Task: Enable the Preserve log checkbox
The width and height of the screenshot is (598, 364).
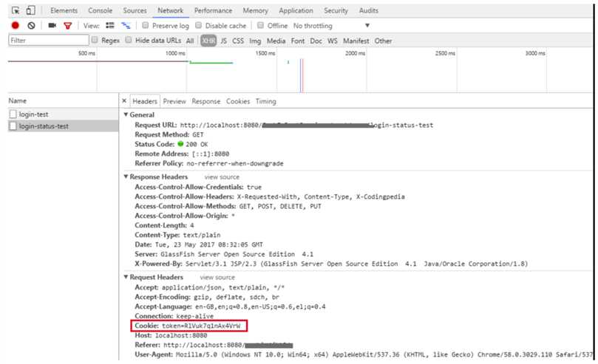Action: pos(146,26)
